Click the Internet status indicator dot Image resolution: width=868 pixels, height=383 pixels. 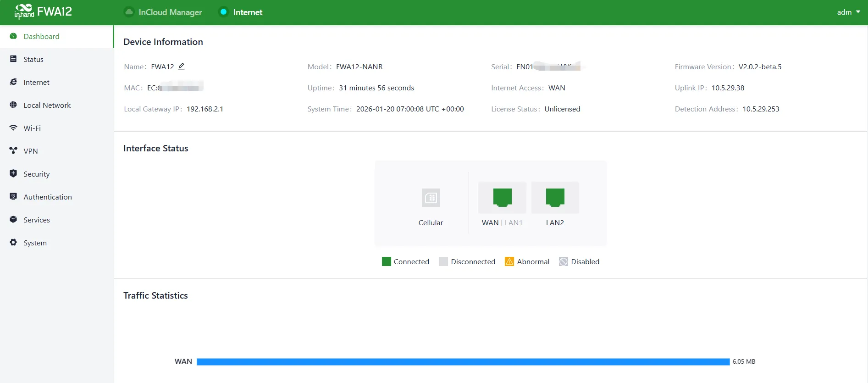(223, 12)
